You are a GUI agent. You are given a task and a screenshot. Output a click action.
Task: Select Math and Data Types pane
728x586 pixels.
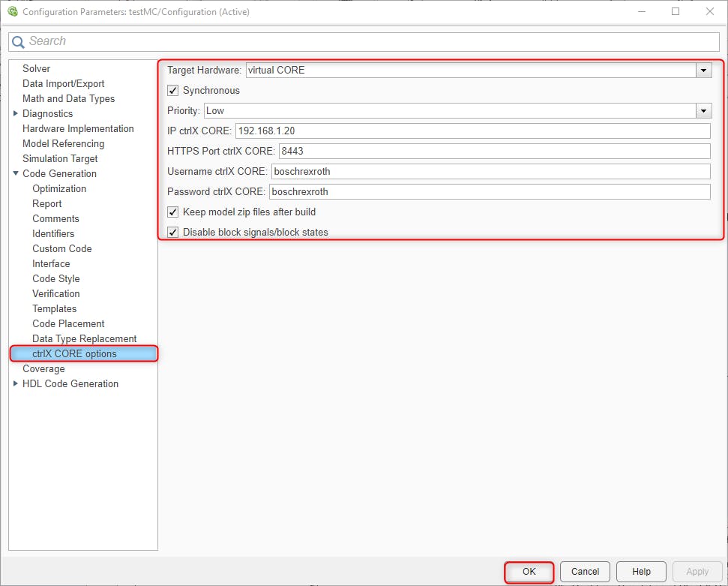68,98
